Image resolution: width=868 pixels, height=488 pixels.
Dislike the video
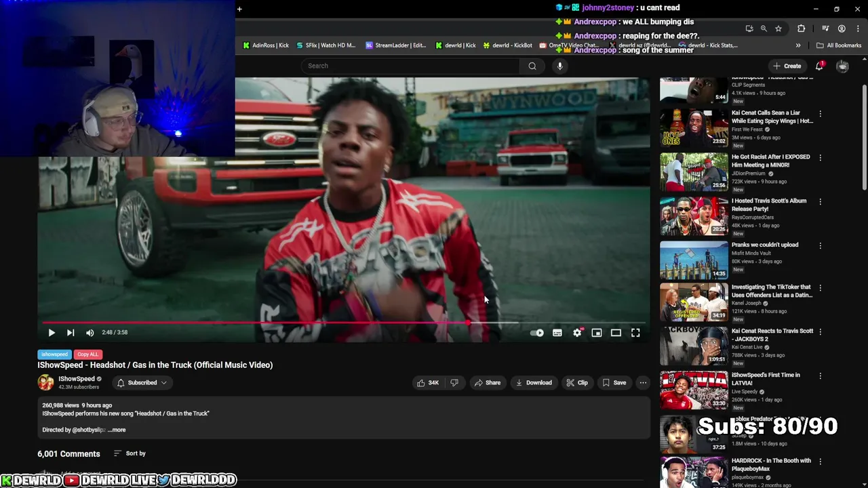pos(454,383)
